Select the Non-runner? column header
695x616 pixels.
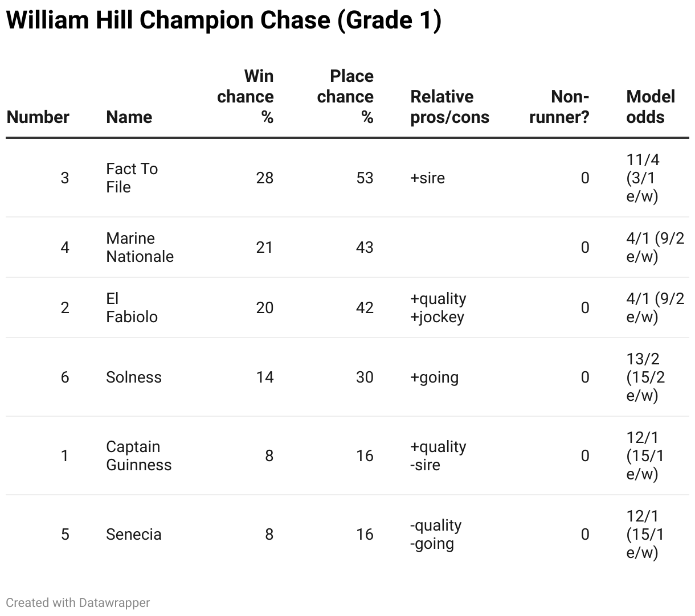(559, 106)
